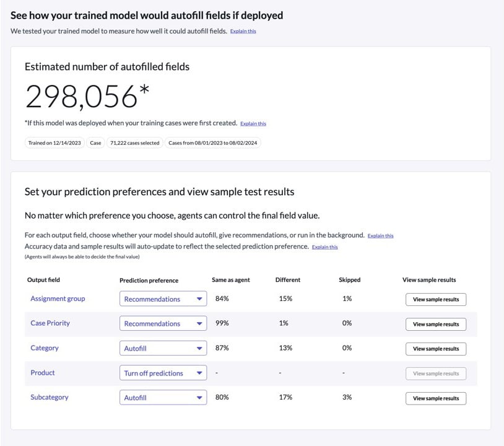This screenshot has width=504, height=446.
Task: Open the Product prediction preference dropdown
Action: (x=163, y=374)
